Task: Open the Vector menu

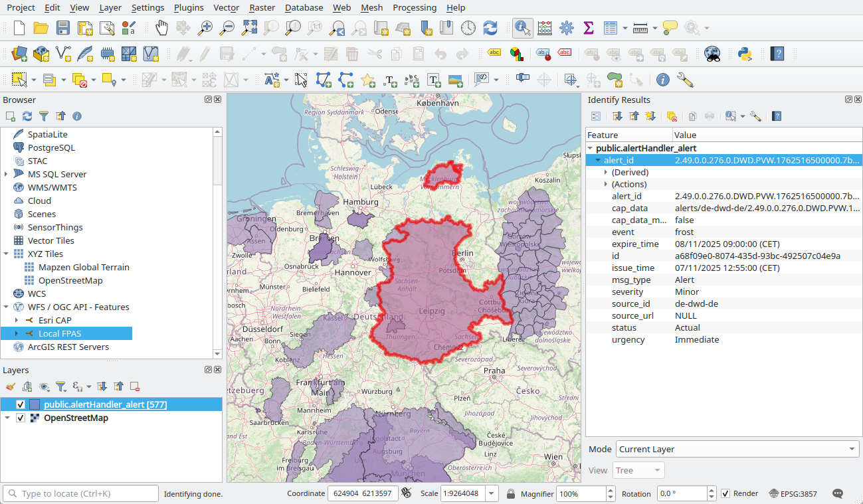Action: [227, 7]
